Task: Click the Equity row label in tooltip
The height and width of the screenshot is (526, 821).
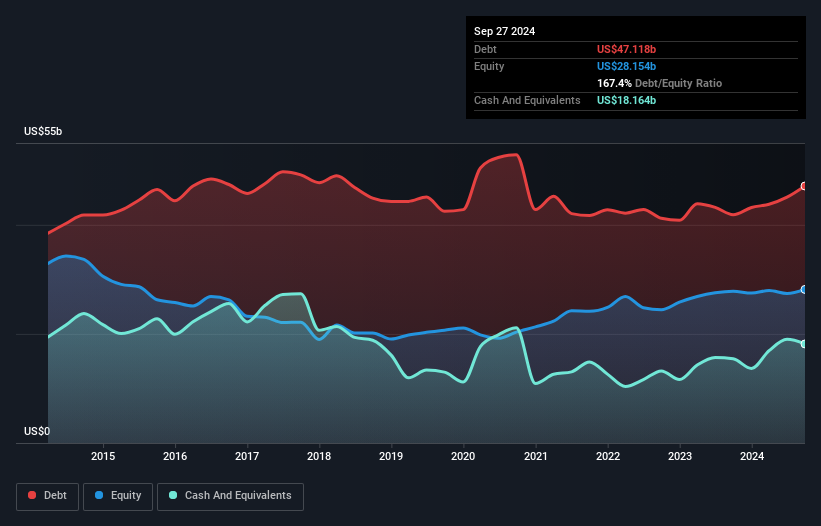Action: (x=489, y=66)
